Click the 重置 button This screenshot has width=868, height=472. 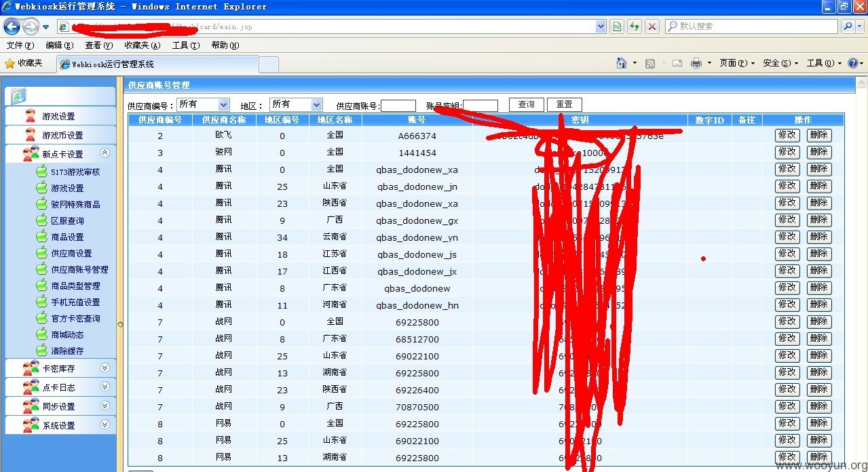pyautogui.click(x=565, y=104)
